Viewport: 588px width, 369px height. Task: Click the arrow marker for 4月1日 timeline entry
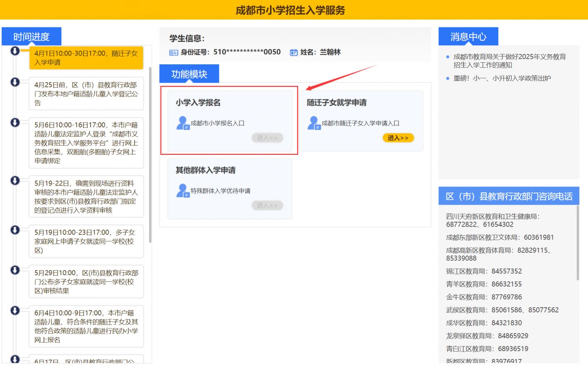point(15,51)
